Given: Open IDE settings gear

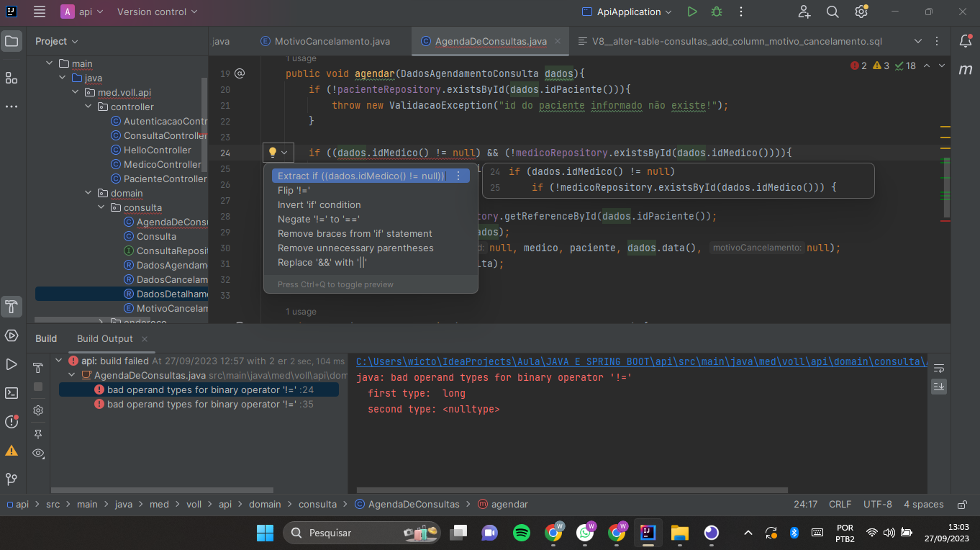Looking at the screenshot, I should tap(861, 12).
